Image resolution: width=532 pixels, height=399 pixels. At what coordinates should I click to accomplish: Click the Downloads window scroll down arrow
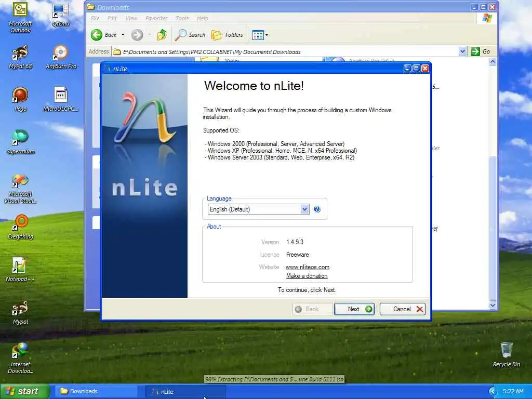tap(493, 305)
